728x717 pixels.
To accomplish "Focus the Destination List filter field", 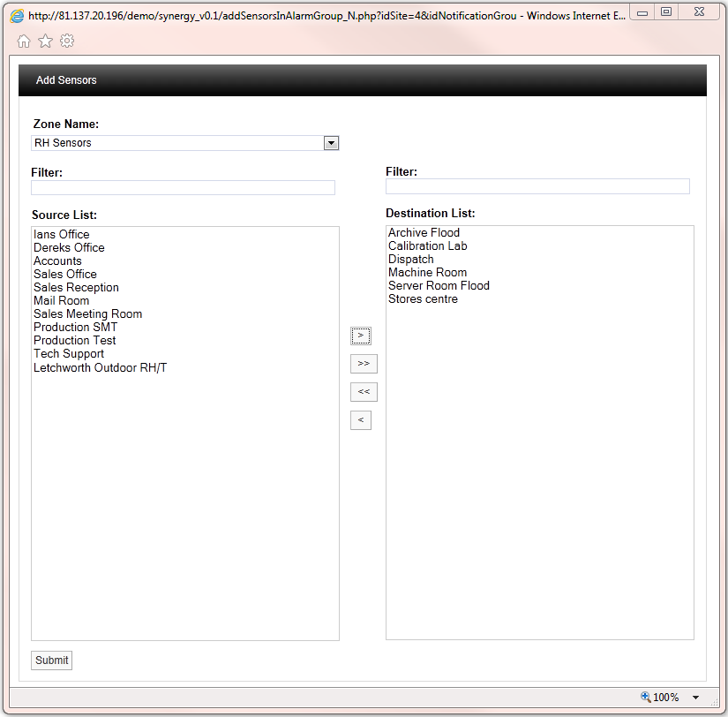I will (x=537, y=186).
